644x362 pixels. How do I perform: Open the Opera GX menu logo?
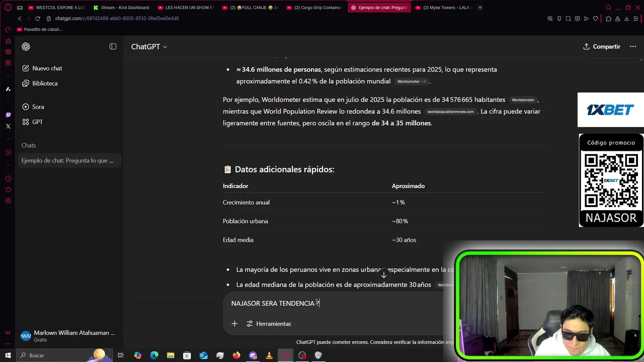[8, 8]
